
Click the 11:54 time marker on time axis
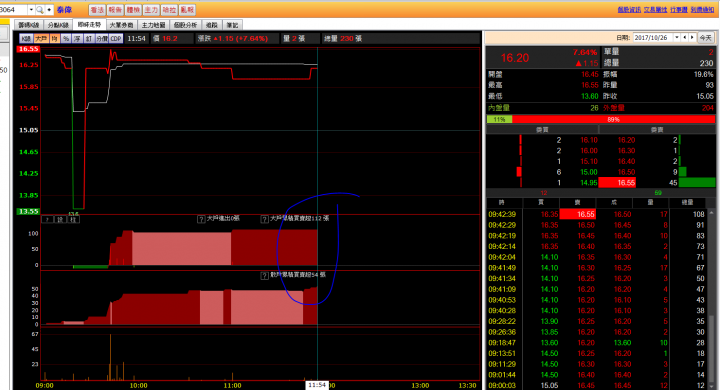pos(317,385)
